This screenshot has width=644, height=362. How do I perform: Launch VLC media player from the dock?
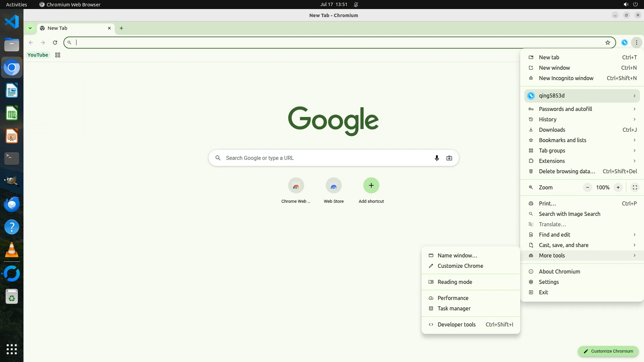tap(12, 250)
